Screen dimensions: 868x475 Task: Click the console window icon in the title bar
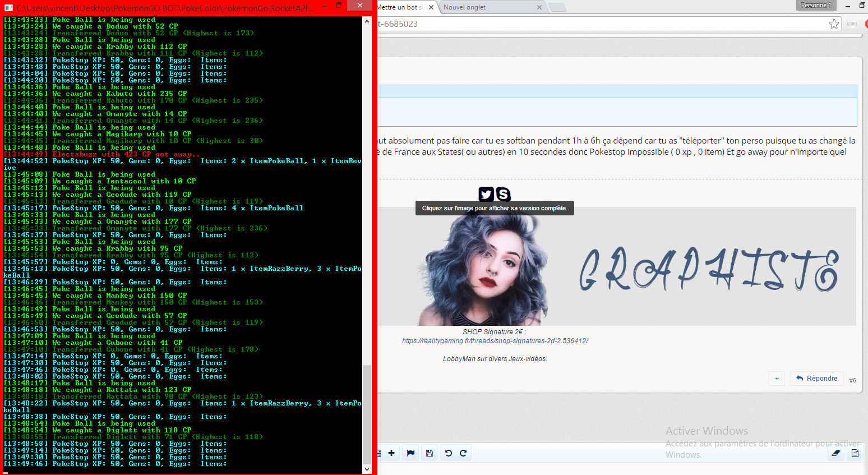[x=8, y=8]
